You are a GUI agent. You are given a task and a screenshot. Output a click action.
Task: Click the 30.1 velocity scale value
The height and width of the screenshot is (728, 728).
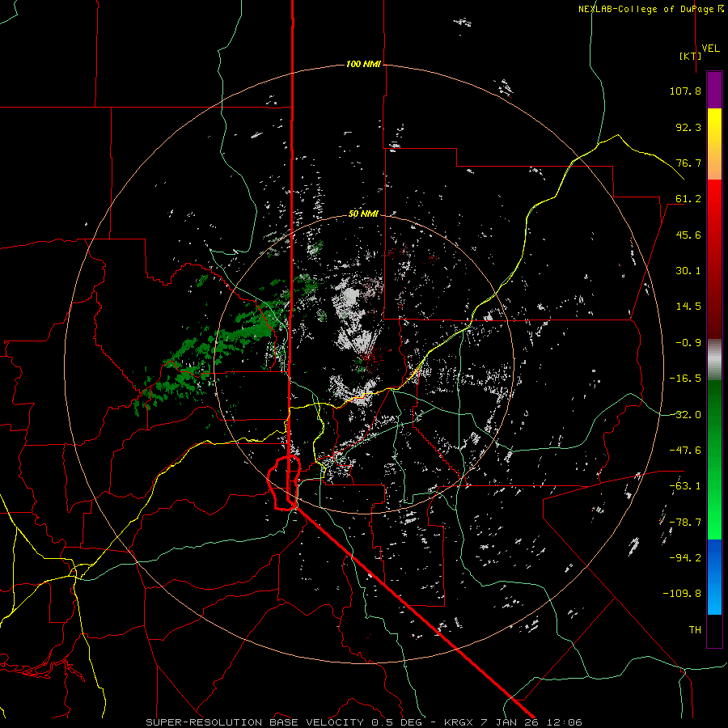point(688,271)
